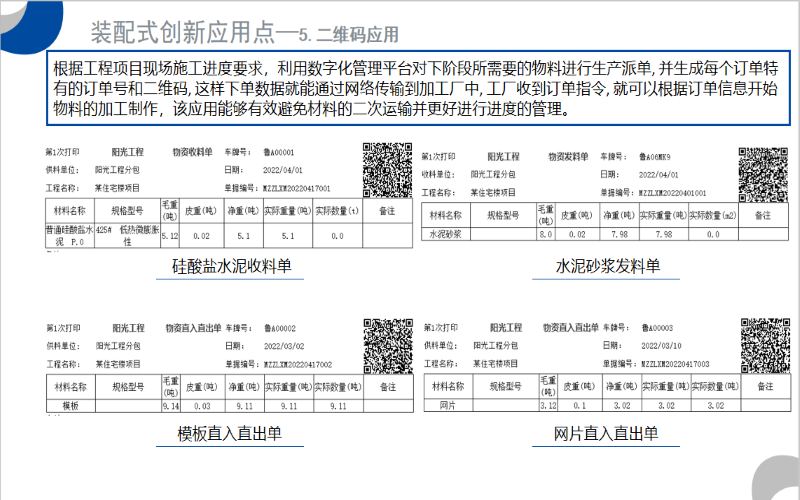
Task: Click the QR code on the 网片直入直出单 form
Action: tap(765, 345)
